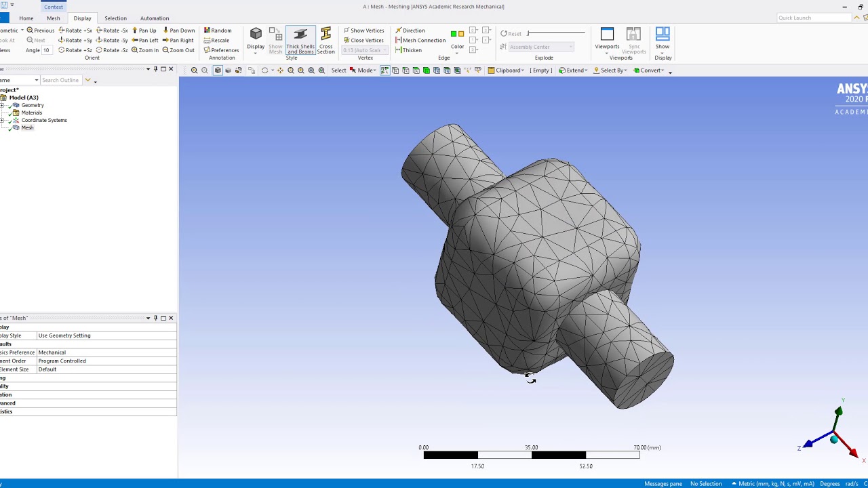Toggle Thick Shells and Beams style
Image resolution: width=868 pixels, height=488 pixels.
pos(300,41)
